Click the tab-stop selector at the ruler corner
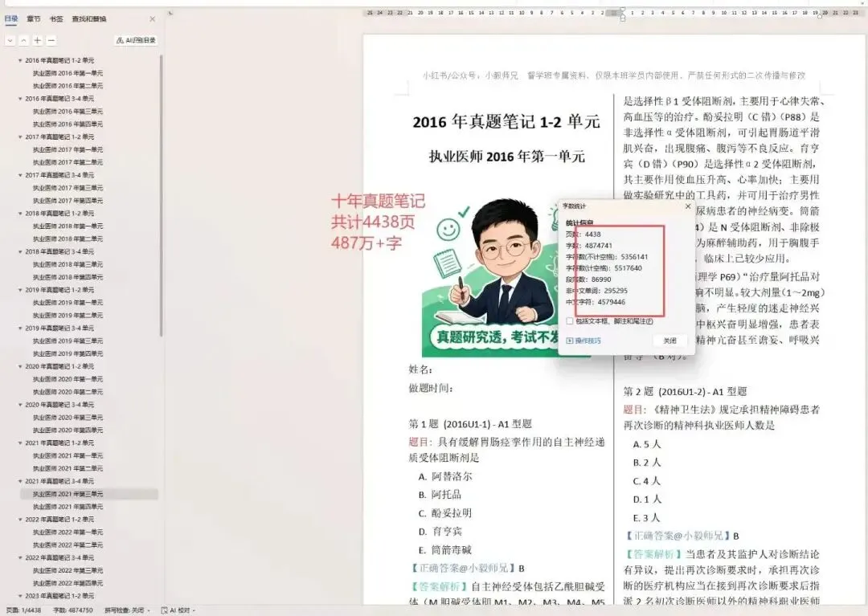 pyautogui.click(x=170, y=12)
